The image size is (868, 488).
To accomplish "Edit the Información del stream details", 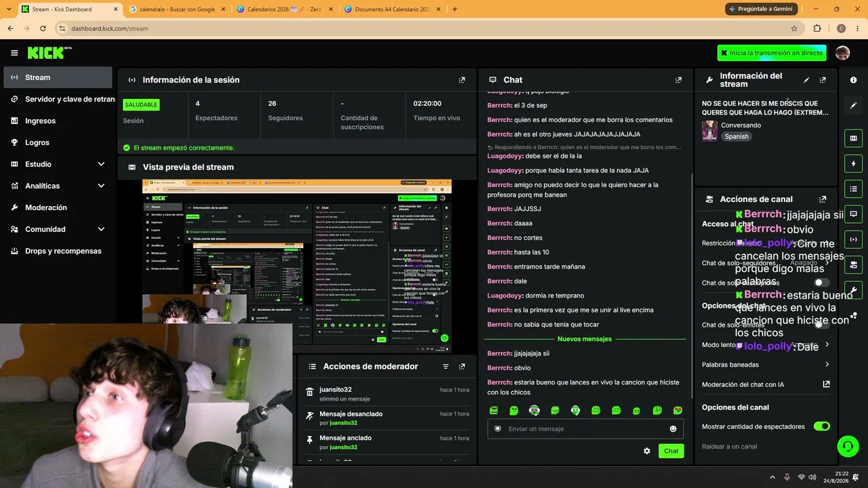I will (806, 80).
